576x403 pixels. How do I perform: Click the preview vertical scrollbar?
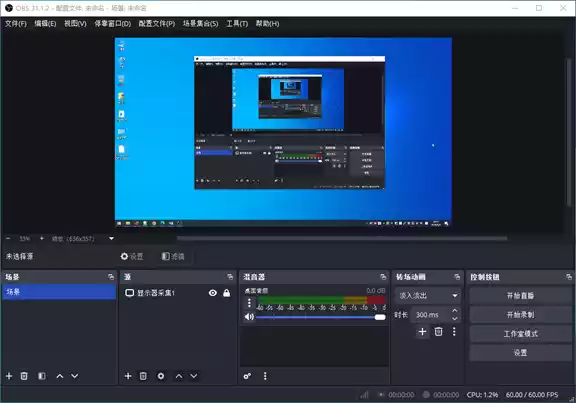click(569, 132)
